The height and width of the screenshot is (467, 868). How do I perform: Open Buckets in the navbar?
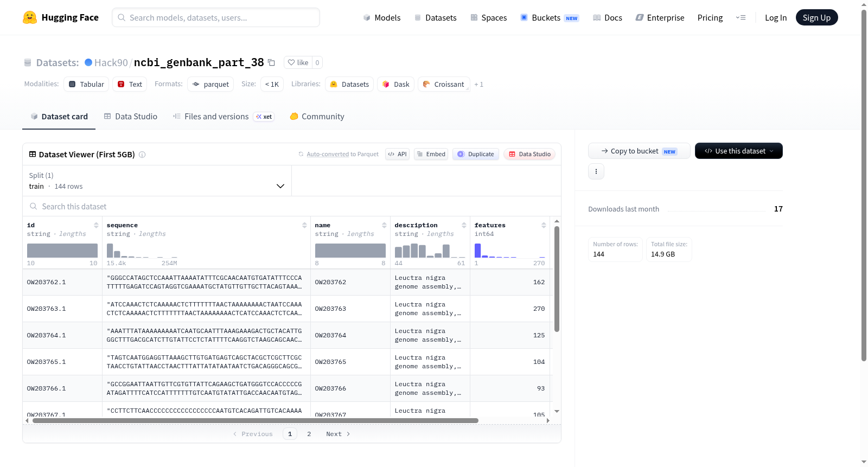click(x=550, y=18)
